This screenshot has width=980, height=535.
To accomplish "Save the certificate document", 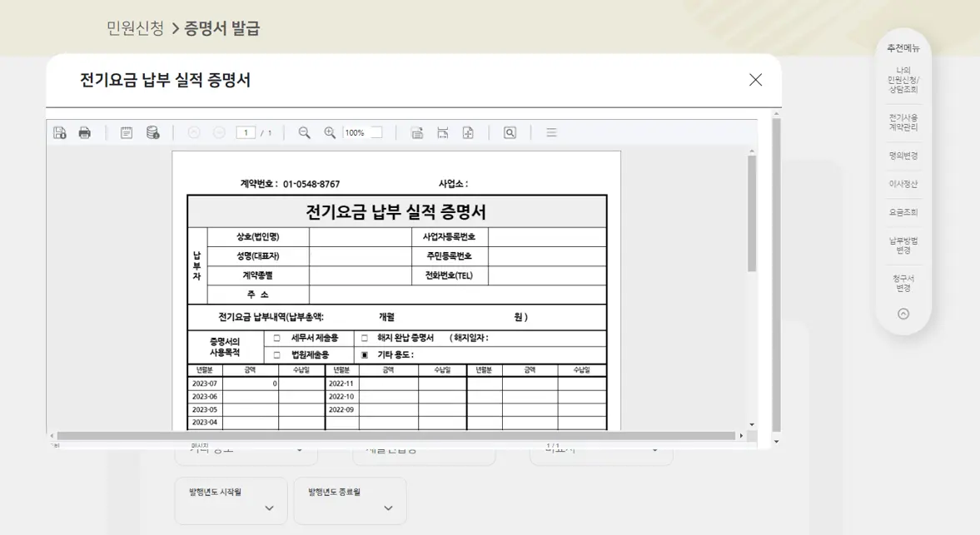I will pyautogui.click(x=58, y=131).
